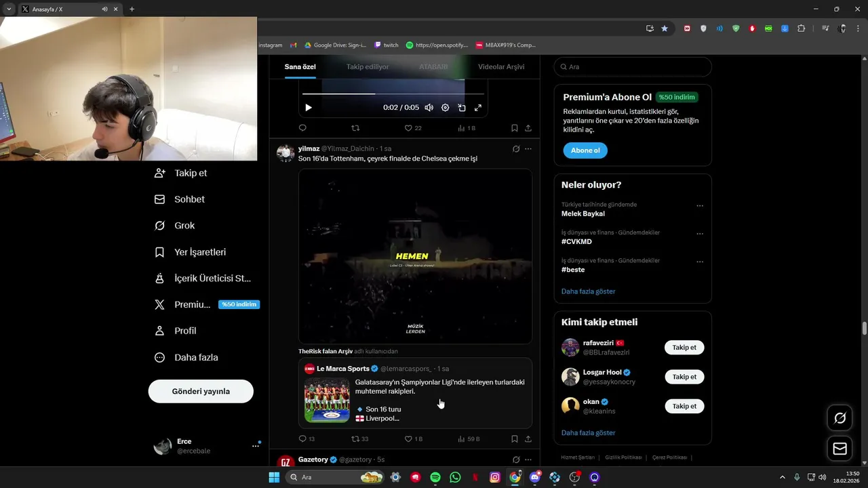Expand Daha fazla in the sidebar

pyautogui.click(x=186, y=357)
